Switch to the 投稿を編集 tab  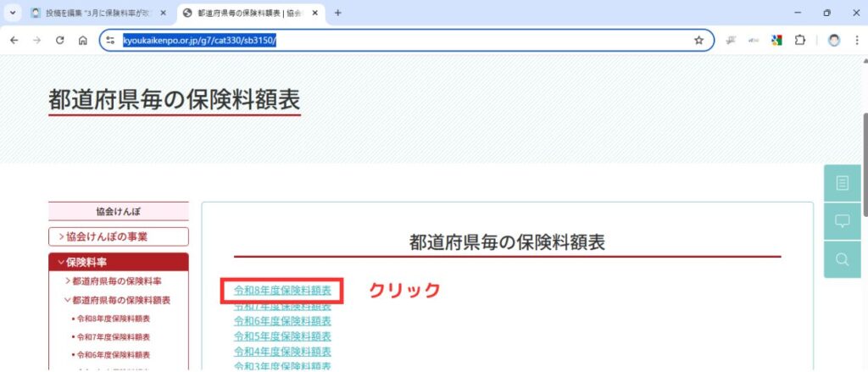(x=99, y=13)
